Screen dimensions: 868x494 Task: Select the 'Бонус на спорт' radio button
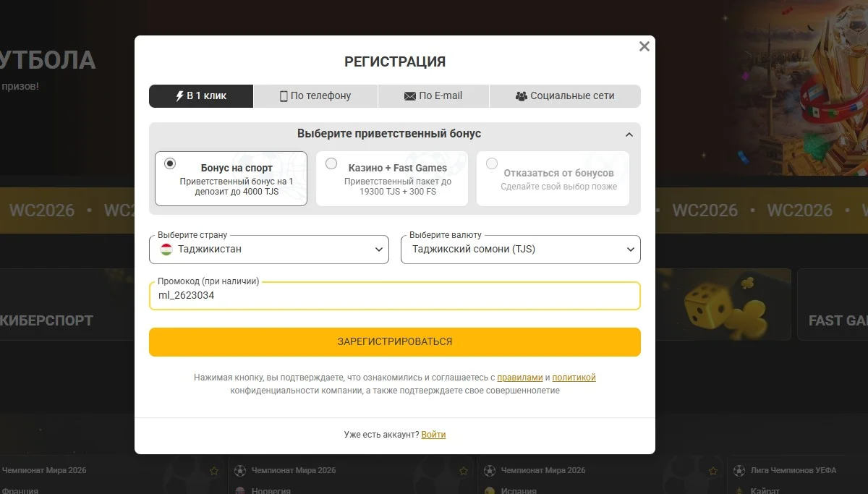[x=170, y=163]
